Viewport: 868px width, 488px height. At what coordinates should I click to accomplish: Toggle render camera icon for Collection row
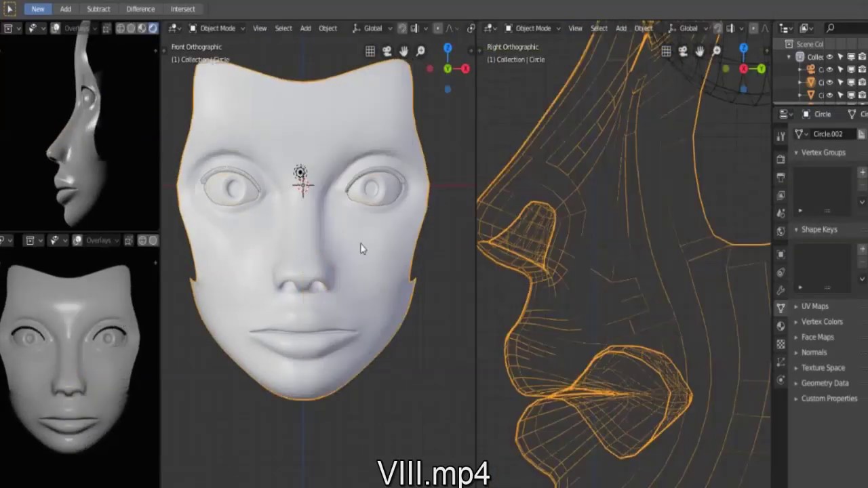coord(862,57)
